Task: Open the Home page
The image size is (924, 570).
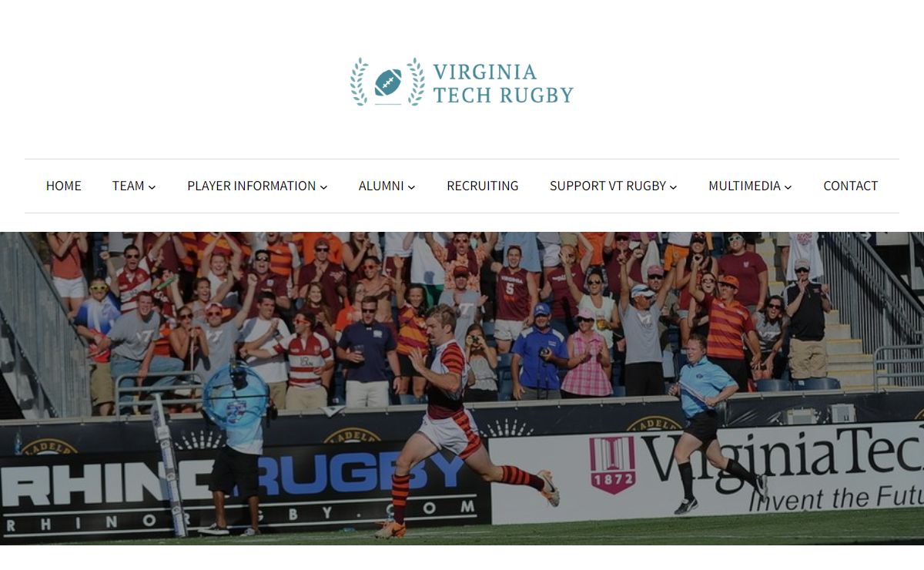Action: click(64, 186)
